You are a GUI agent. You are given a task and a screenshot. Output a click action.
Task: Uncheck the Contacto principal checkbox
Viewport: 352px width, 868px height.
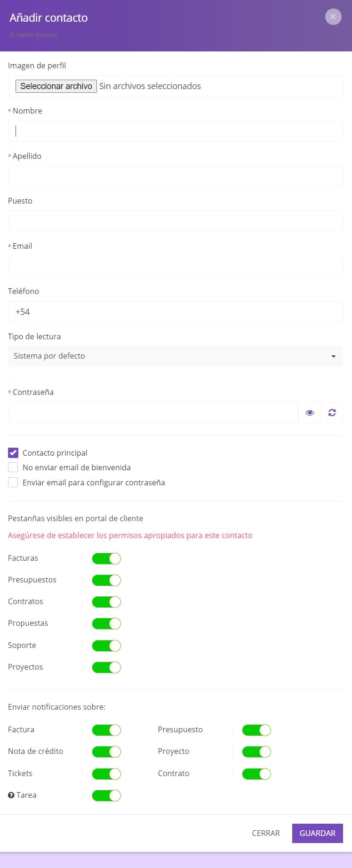pyautogui.click(x=13, y=453)
